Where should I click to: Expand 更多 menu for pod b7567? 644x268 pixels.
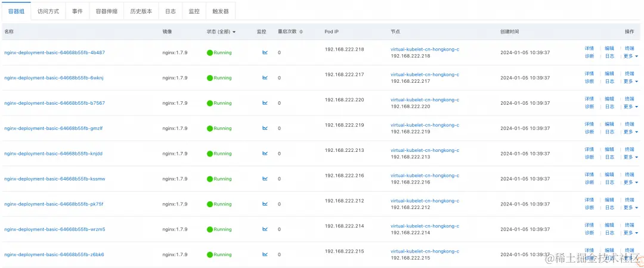coord(631,107)
